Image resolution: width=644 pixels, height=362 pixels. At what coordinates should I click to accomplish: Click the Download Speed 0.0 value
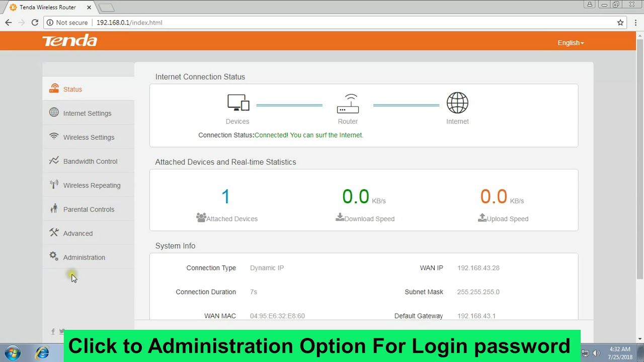click(356, 197)
